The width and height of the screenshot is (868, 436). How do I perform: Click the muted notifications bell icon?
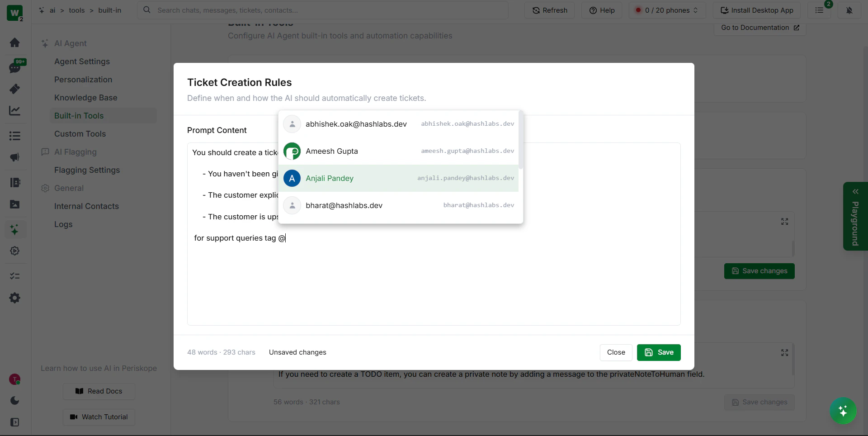[849, 10]
